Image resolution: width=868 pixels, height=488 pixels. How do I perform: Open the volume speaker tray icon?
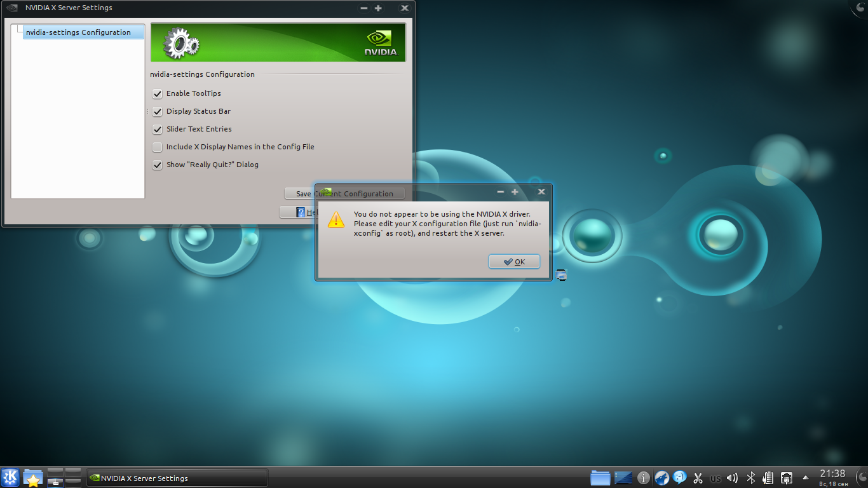(733, 478)
